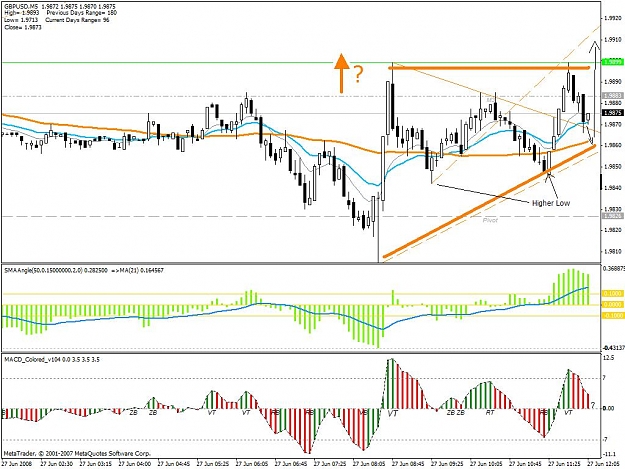625x469 pixels.
Task: Click the '27 Jun 07:25' time label
Action: (x=330, y=464)
